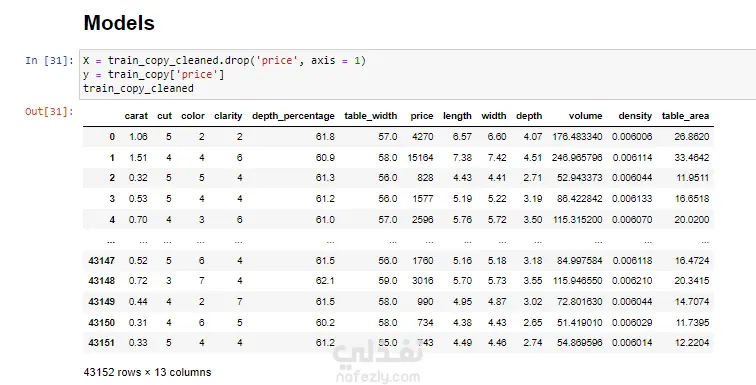Click price value 15164

tap(420, 158)
